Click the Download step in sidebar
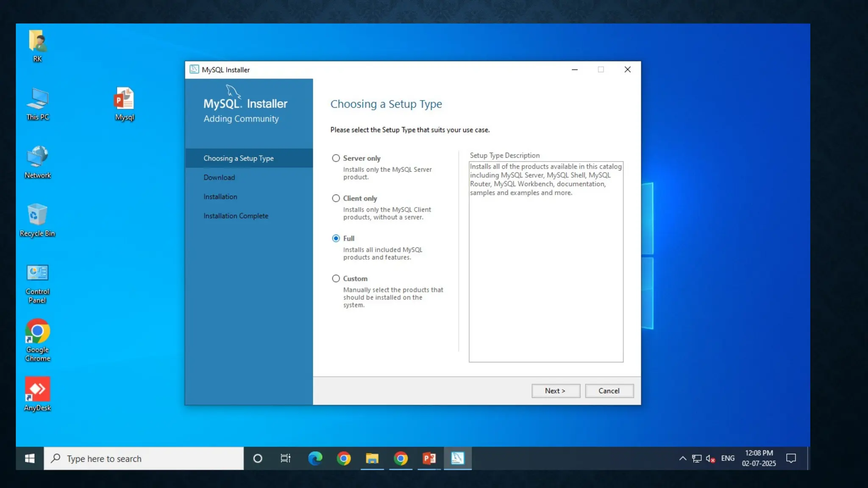868x488 pixels. pos(219,177)
